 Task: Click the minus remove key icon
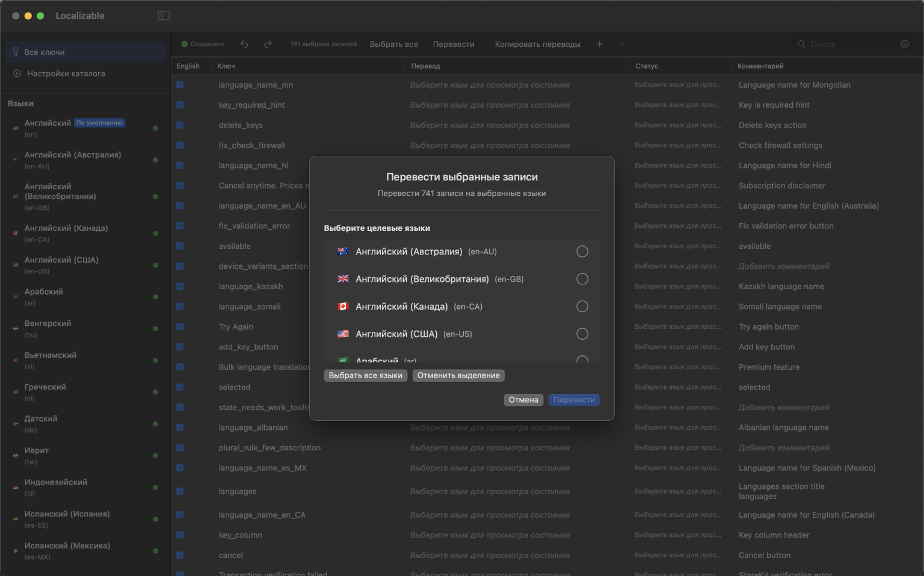pos(622,44)
